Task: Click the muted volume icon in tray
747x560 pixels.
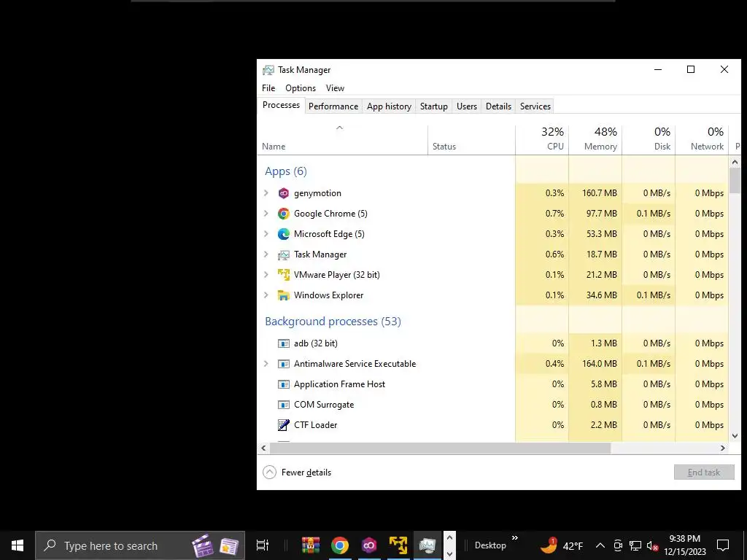Action: [652, 545]
